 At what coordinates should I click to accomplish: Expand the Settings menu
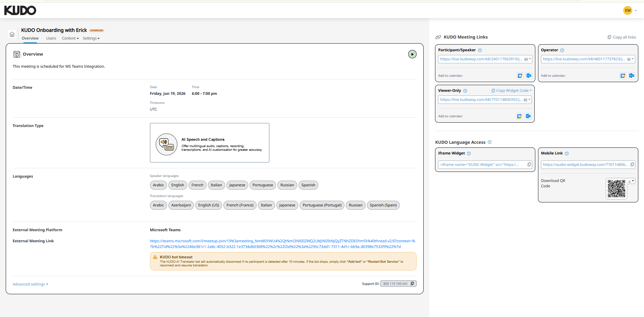coord(91,38)
